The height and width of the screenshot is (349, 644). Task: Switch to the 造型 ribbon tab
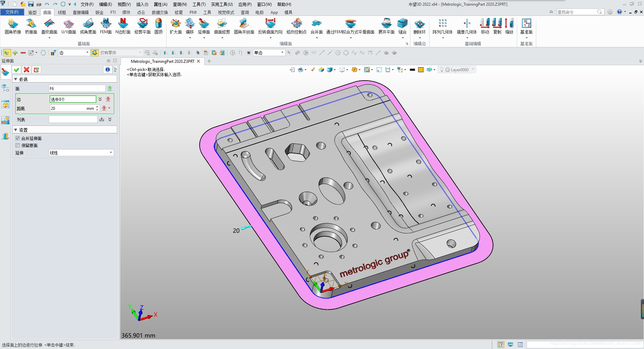(x=32, y=12)
